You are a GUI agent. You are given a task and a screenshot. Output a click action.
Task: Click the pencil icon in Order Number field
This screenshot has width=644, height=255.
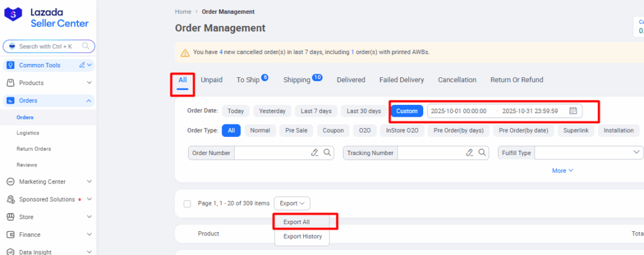coord(314,153)
